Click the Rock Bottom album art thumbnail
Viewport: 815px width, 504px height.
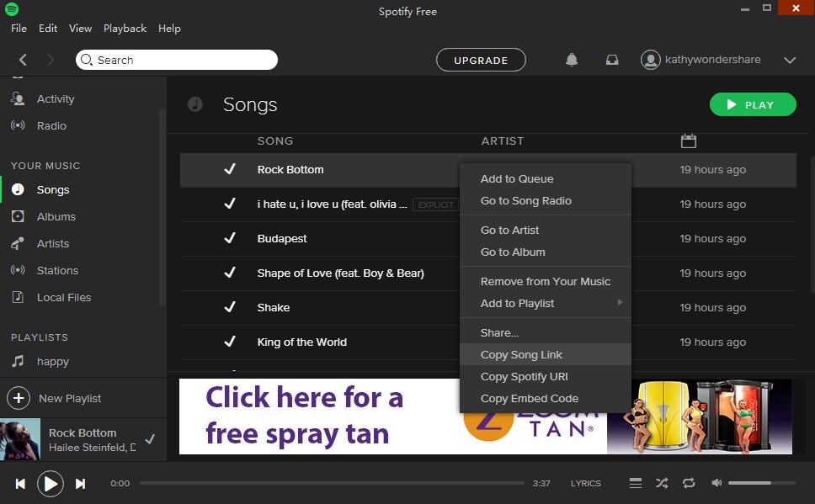(20, 439)
